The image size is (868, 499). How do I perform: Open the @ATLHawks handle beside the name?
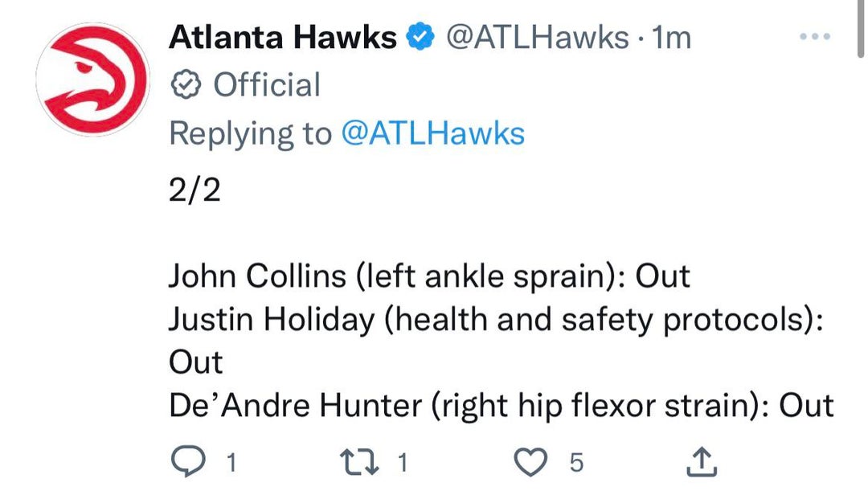537,37
